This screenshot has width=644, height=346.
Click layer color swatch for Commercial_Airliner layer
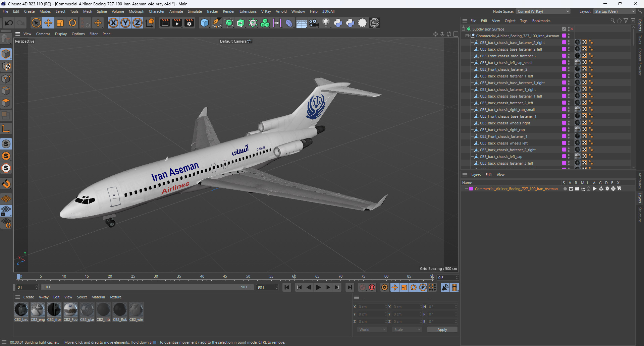click(x=471, y=189)
